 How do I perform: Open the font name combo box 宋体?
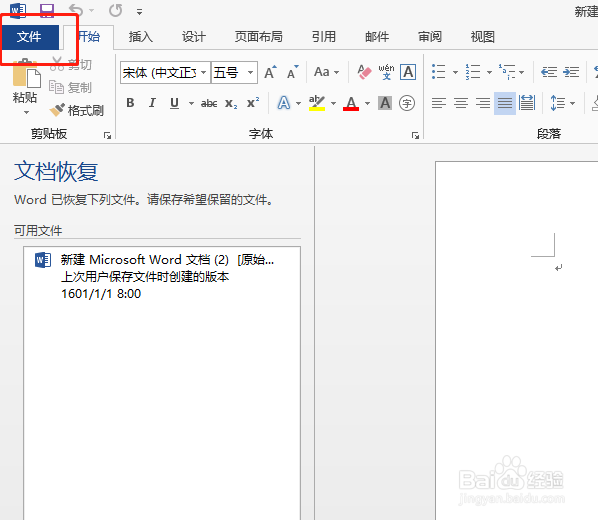point(165,72)
